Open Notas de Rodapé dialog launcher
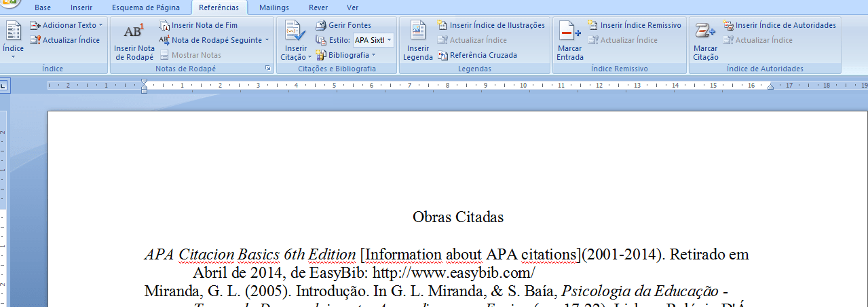The height and width of the screenshot is (307, 868). pos(267,69)
